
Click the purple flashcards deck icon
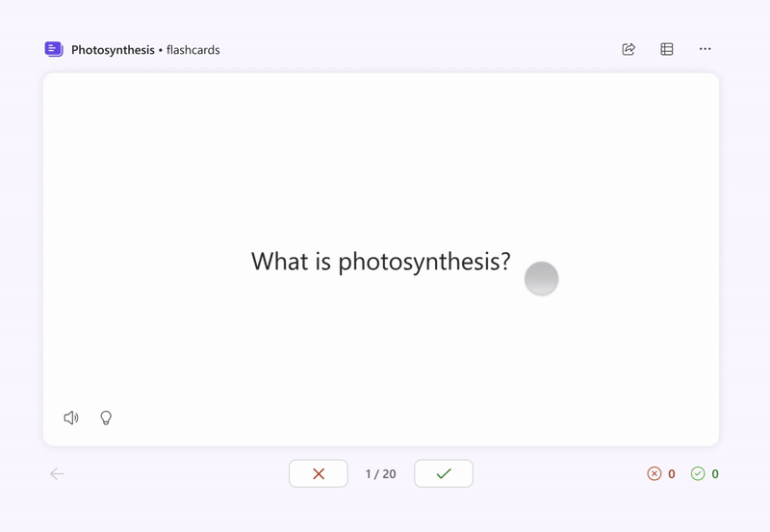coord(54,49)
